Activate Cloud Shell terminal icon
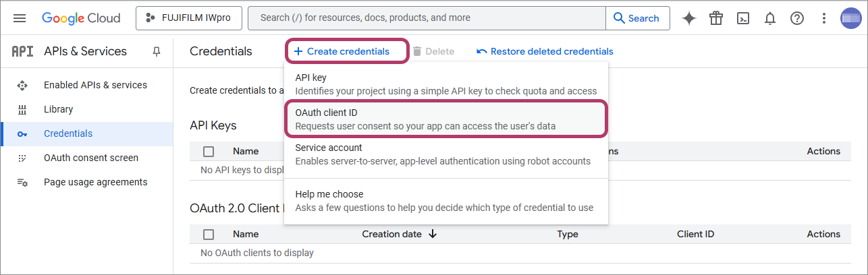Viewport: 868px width, 275px height. (743, 18)
